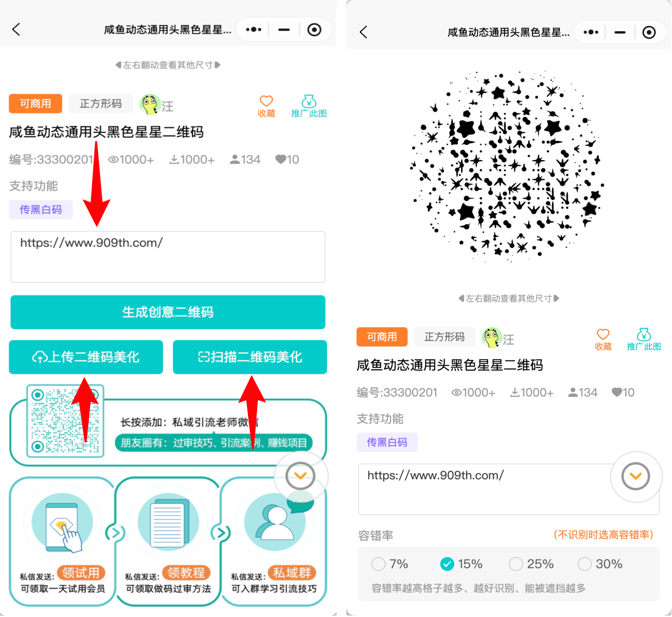Choose the 30% error tolerance option

[584, 564]
